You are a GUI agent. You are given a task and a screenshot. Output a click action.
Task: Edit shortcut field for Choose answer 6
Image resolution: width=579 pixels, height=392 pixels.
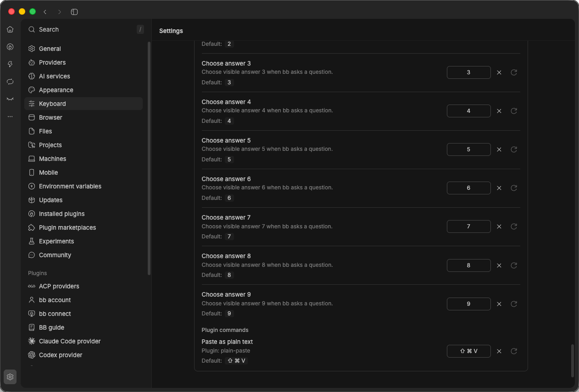[x=468, y=188]
